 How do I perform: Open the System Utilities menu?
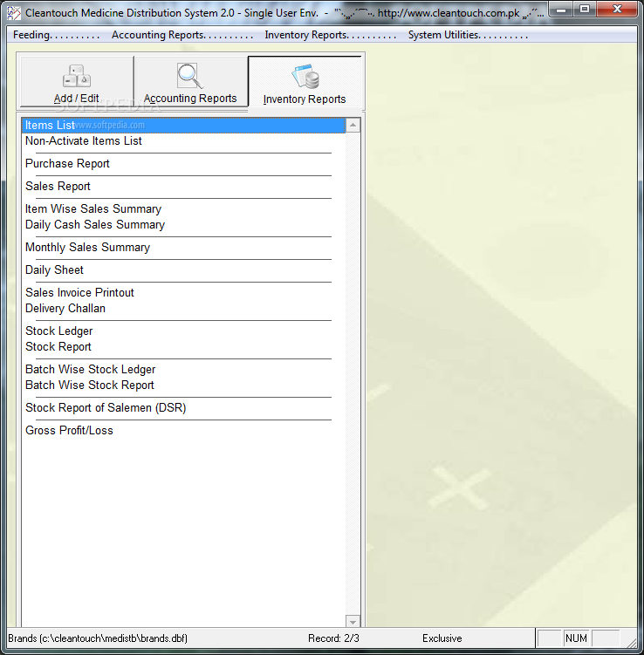[468, 35]
